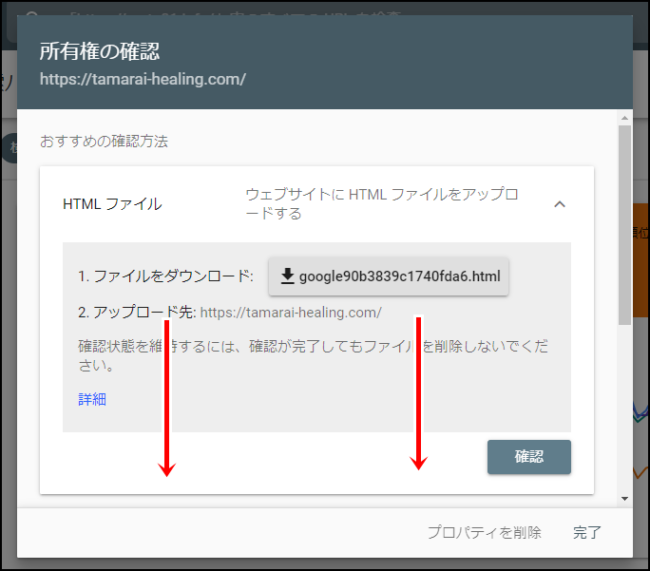Click the header URL https://tamarai-healing.com/
Viewport: 650px width, 571px height.
[143, 79]
